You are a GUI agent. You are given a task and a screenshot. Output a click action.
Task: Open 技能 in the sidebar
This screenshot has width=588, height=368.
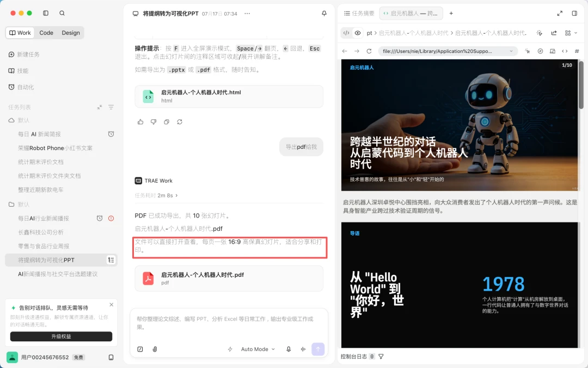(x=19, y=70)
